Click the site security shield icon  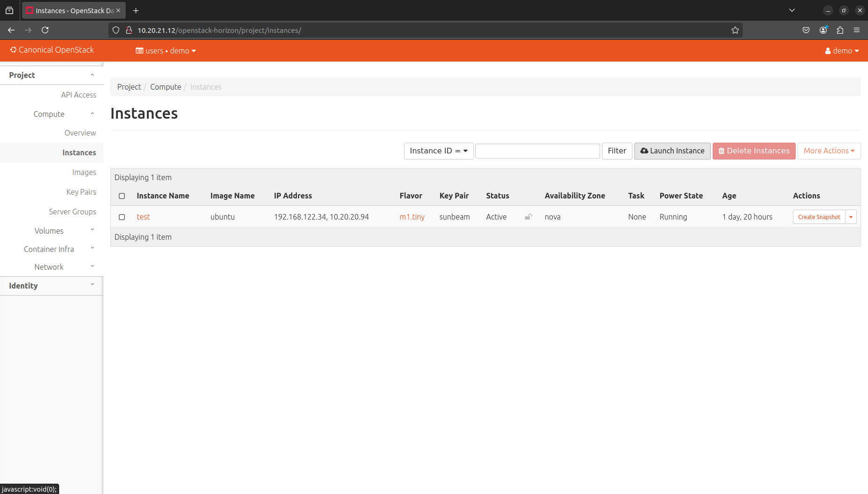coord(116,30)
